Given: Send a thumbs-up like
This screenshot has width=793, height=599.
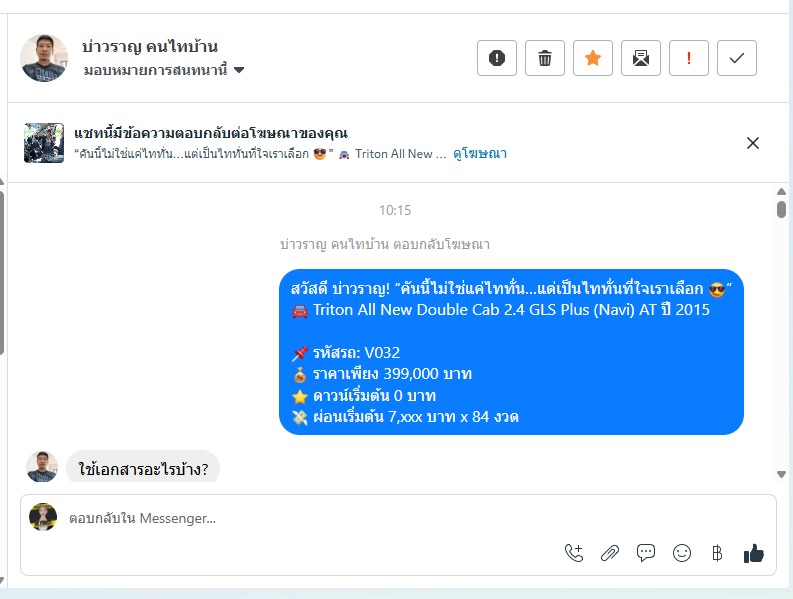Looking at the screenshot, I should [754, 553].
